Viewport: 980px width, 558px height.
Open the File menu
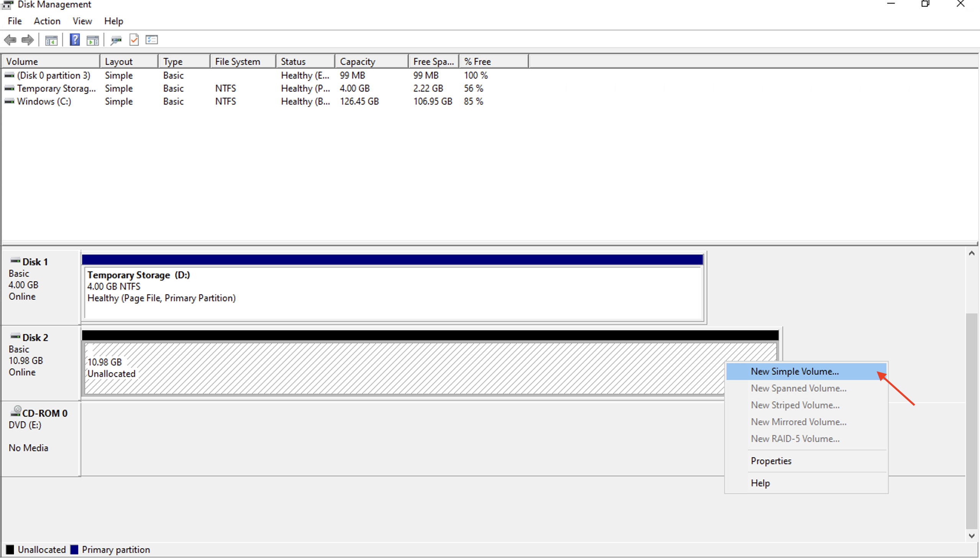click(x=15, y=21)
